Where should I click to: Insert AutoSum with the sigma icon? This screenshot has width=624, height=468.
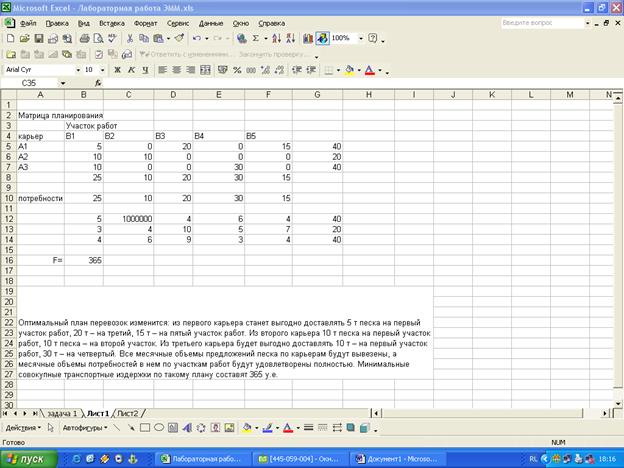(256, 38)
